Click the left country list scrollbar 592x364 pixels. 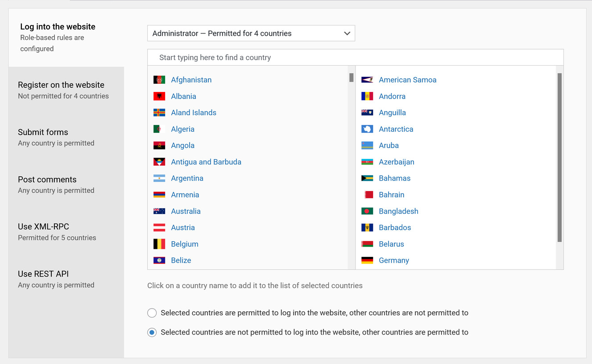(x=351, y=78)
